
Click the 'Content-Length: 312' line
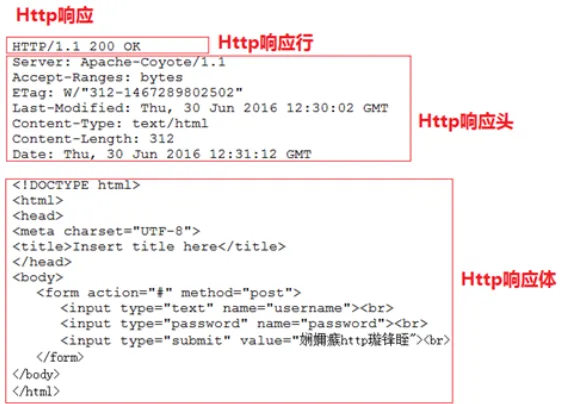pyautogui.click(x=93, y=139)
